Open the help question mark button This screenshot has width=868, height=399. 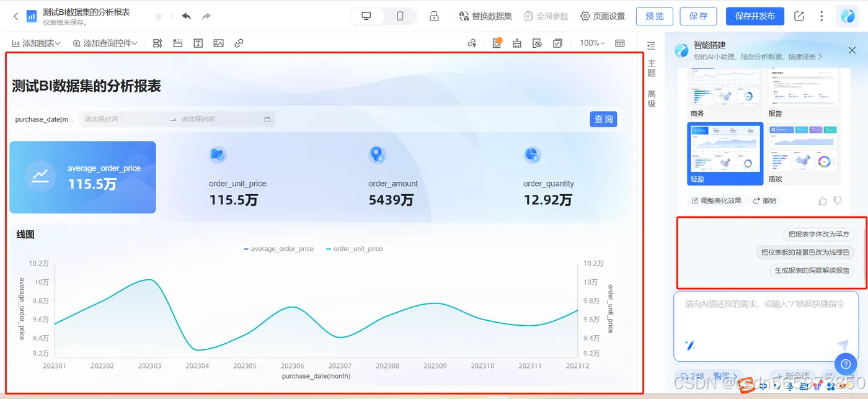[845, 364]
